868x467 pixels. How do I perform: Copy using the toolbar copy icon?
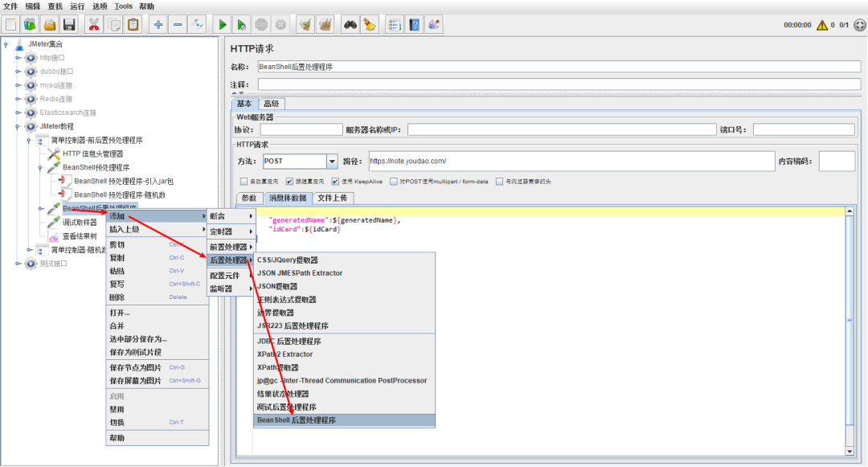point(113,24)
